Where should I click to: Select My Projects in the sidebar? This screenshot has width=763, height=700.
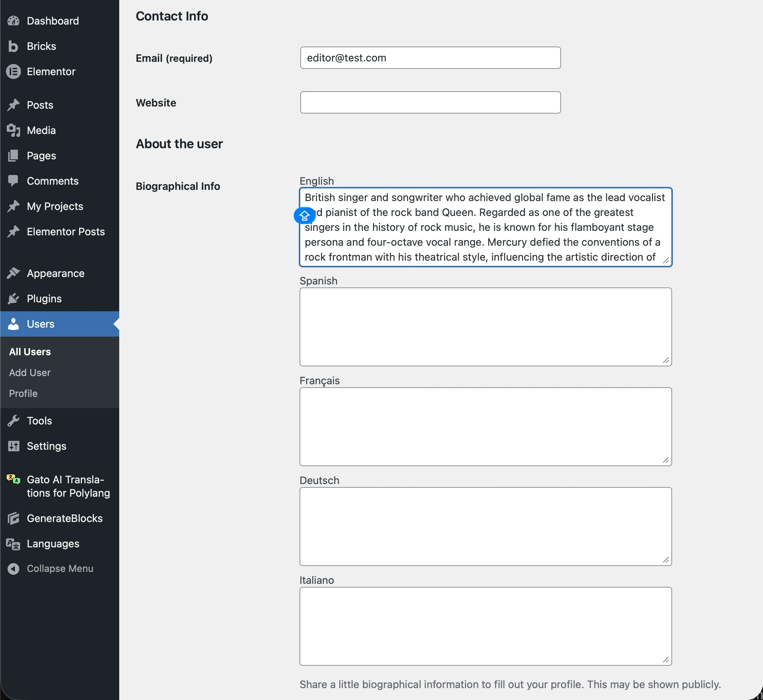(55, 206)
